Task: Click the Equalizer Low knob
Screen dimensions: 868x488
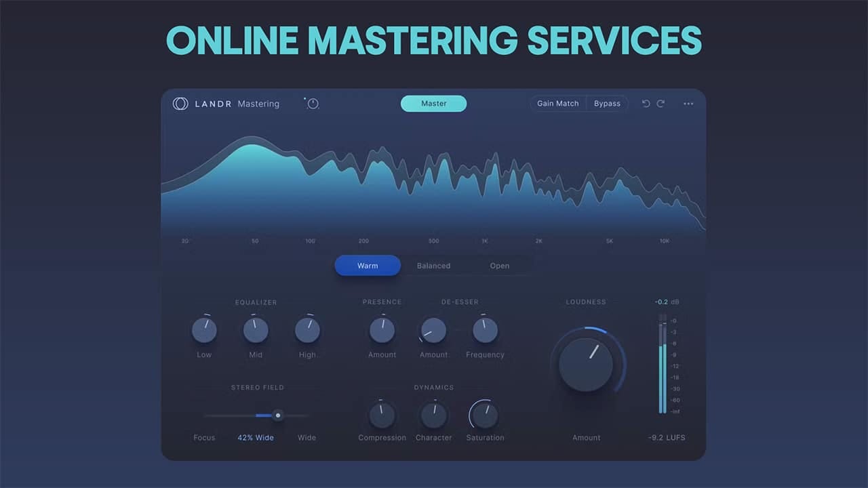Action: (204, 330)
